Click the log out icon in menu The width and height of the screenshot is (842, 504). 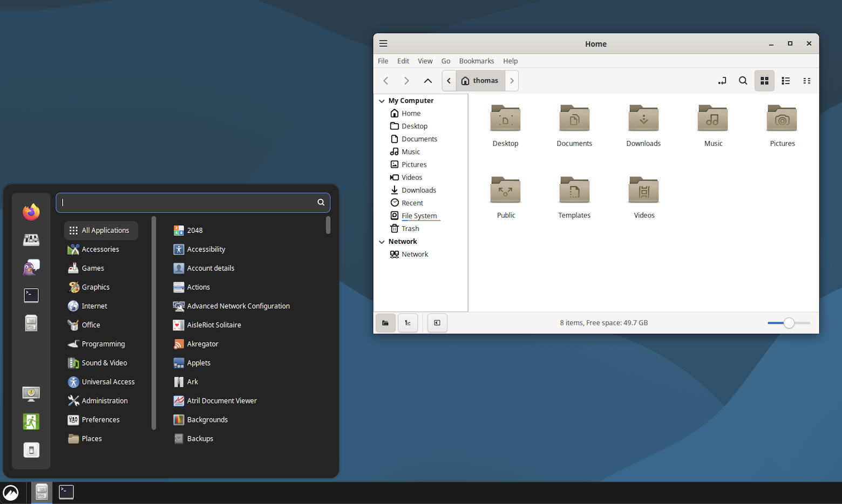click(31, 421)
